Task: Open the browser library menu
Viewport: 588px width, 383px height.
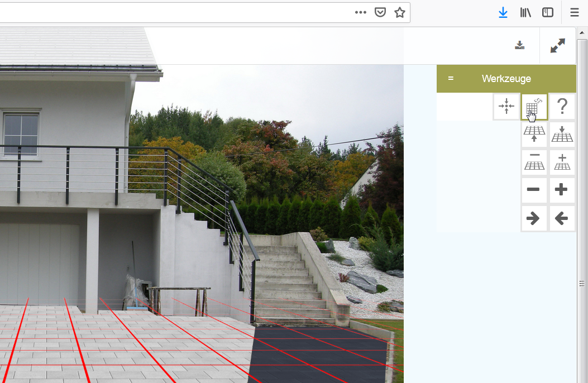Action: (x=525, y=13)
